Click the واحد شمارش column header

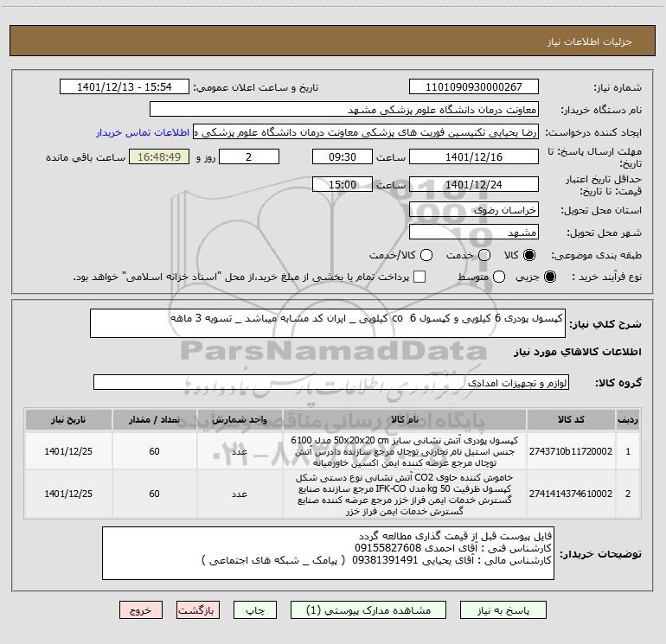pyautogui.click(x=240, y=420)
